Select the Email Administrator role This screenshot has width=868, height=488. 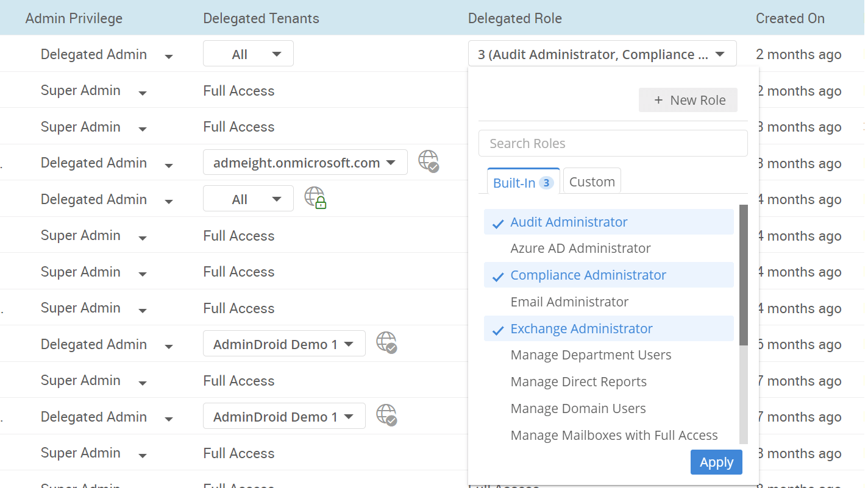click(569, 302)
